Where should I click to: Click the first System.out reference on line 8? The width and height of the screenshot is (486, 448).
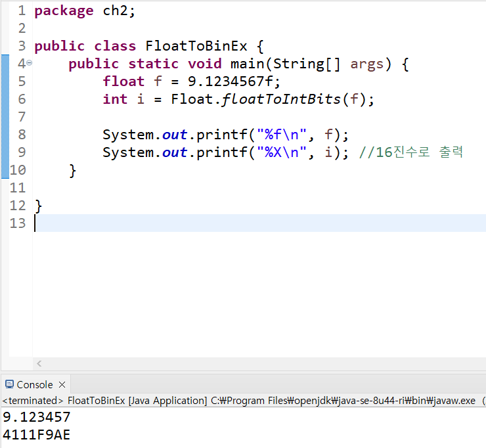[144, 135]
